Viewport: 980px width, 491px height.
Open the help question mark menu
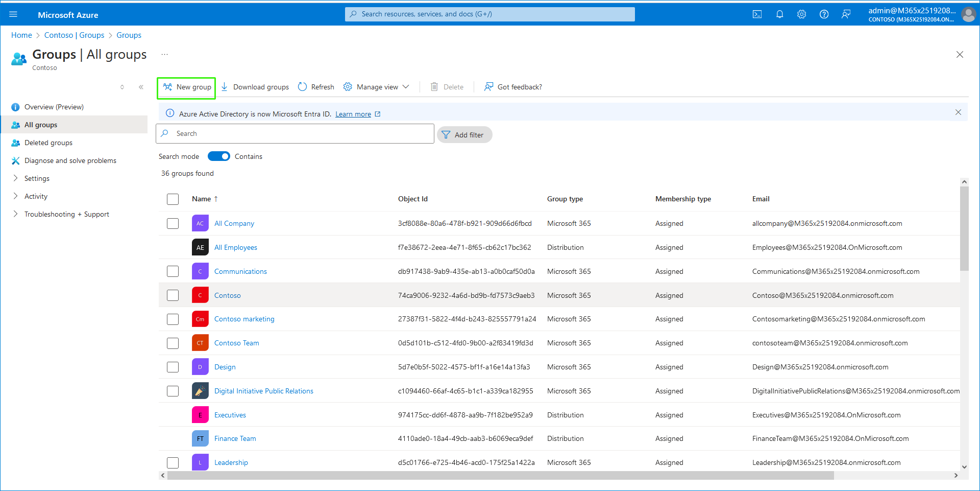coord(824,14)
